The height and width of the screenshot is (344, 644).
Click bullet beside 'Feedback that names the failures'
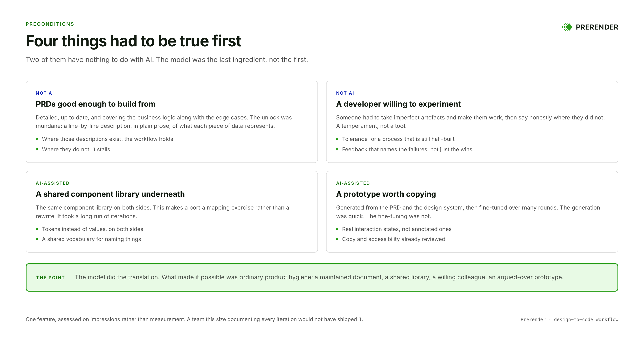pos(337,149)
